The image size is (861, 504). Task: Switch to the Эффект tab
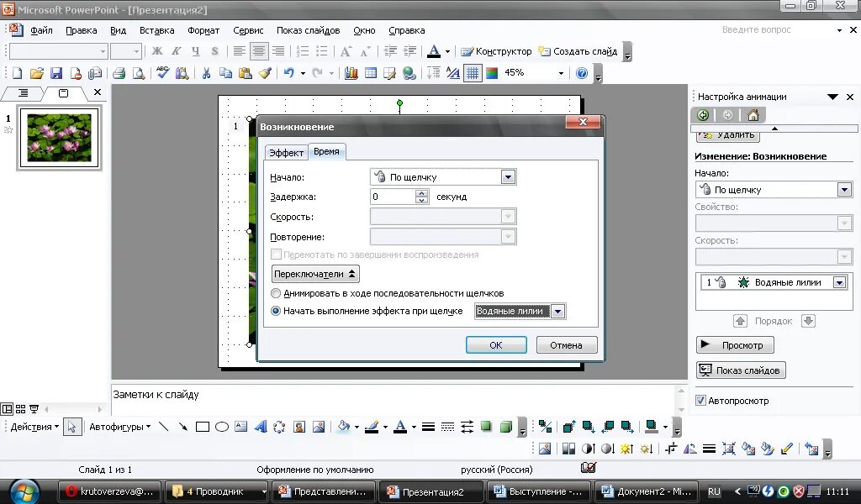click(x=286, y=153)
